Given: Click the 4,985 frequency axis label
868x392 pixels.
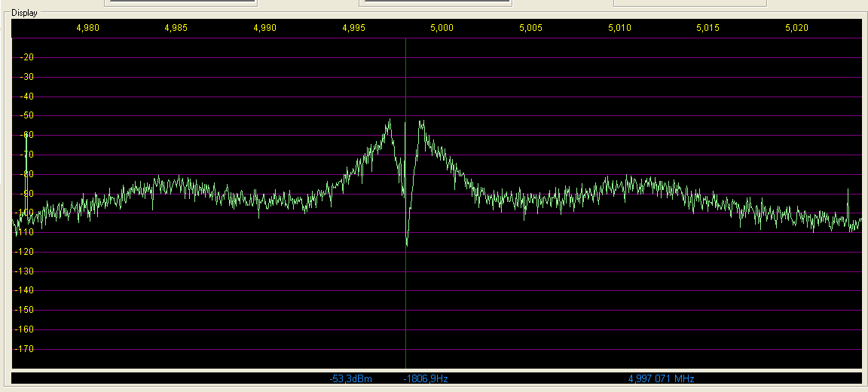Looking at the screenshot, I should (176, 28).
